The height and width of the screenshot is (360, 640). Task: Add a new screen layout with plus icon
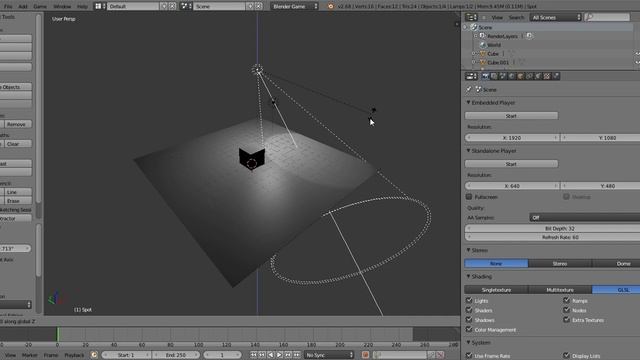(164, 6)
